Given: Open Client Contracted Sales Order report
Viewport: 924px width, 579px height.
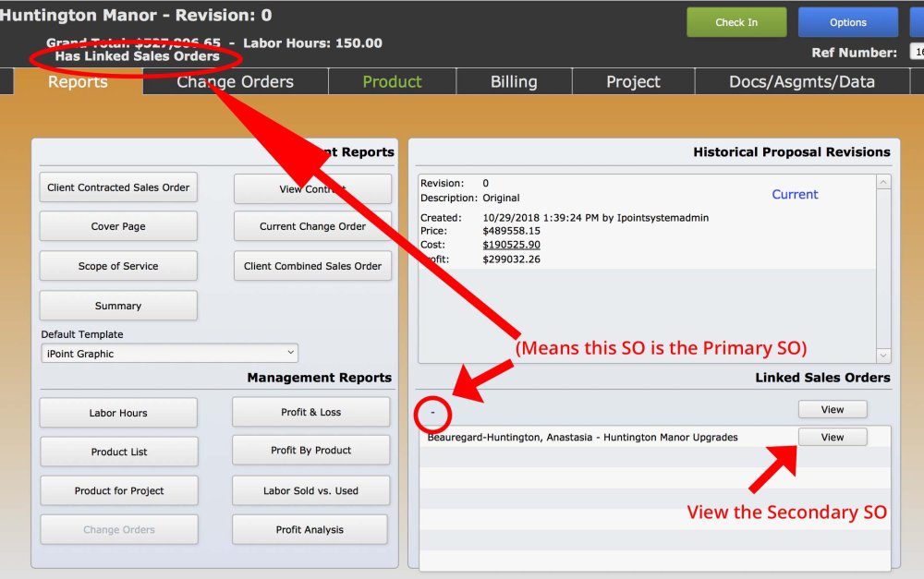Looking at the screenshot, I should (x=118, y=187).
